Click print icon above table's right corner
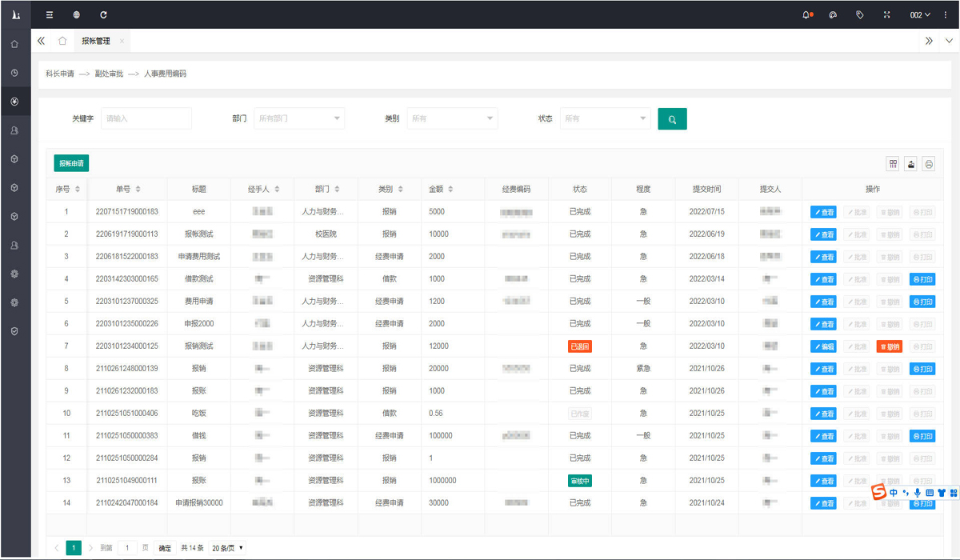Viewport: 960px width, 560px height. 929,164
